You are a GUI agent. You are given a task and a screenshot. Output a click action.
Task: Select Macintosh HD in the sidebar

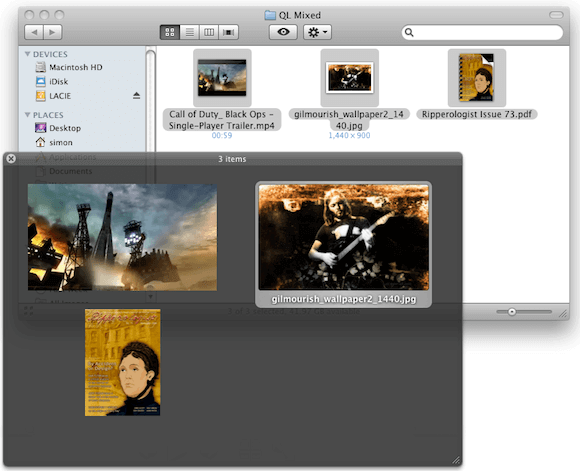pos(76,67)
